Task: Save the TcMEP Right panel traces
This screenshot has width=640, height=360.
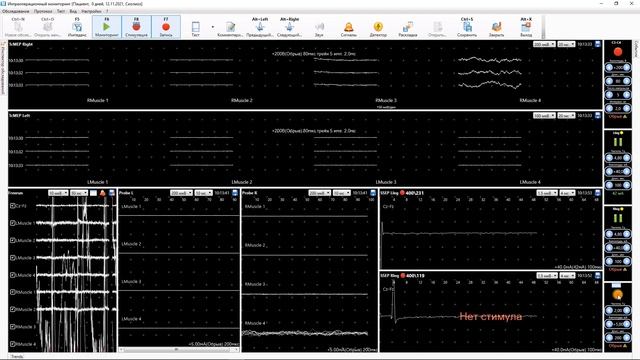Action: (598, 44)
